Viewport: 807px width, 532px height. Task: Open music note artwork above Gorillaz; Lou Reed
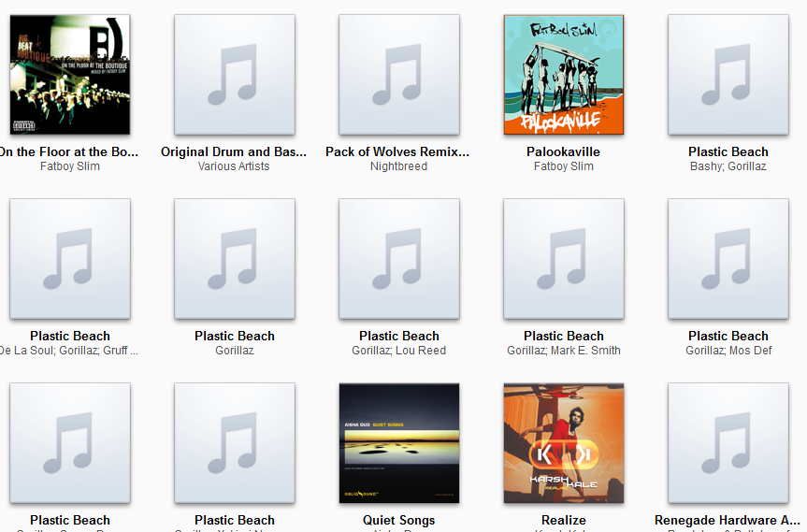[399, 259]
